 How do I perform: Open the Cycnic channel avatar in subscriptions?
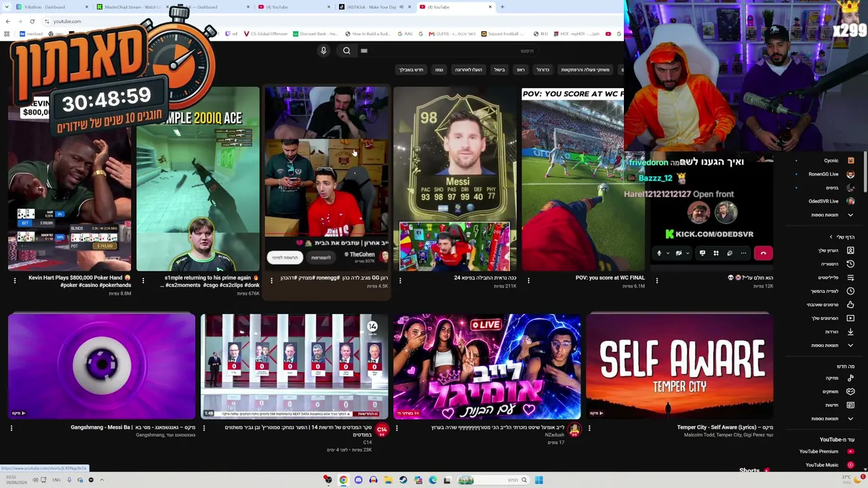pyautogui.click(x=850, y=161)
